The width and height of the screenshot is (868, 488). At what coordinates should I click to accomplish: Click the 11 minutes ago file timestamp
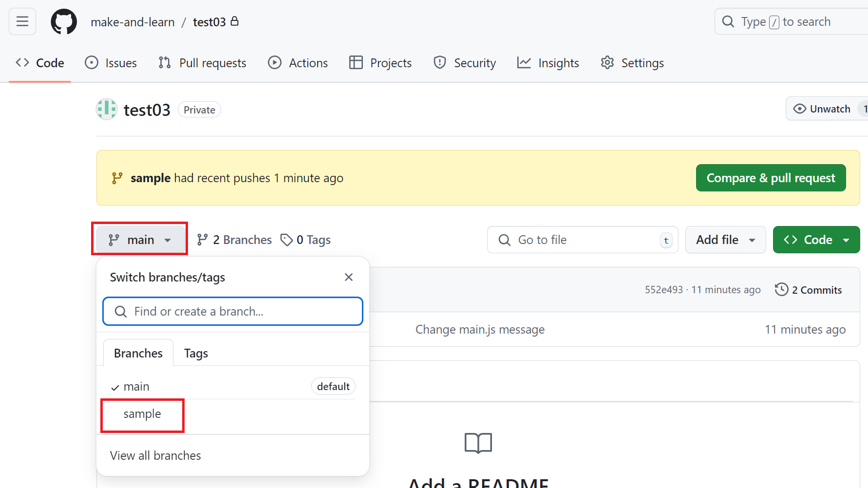tap(805, 330)
